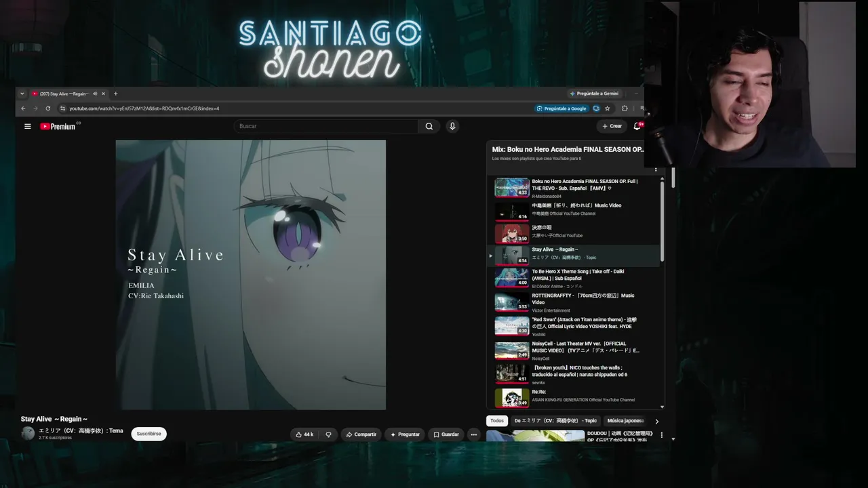Start voice search with the microphone
The width and height of the screenshot is (868, 488).
[x=452, y=126]
